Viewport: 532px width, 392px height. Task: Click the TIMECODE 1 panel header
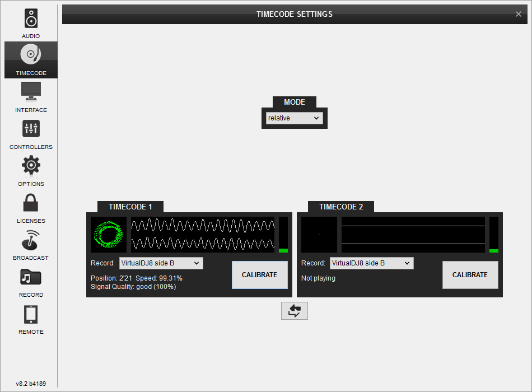click(130, 207)
